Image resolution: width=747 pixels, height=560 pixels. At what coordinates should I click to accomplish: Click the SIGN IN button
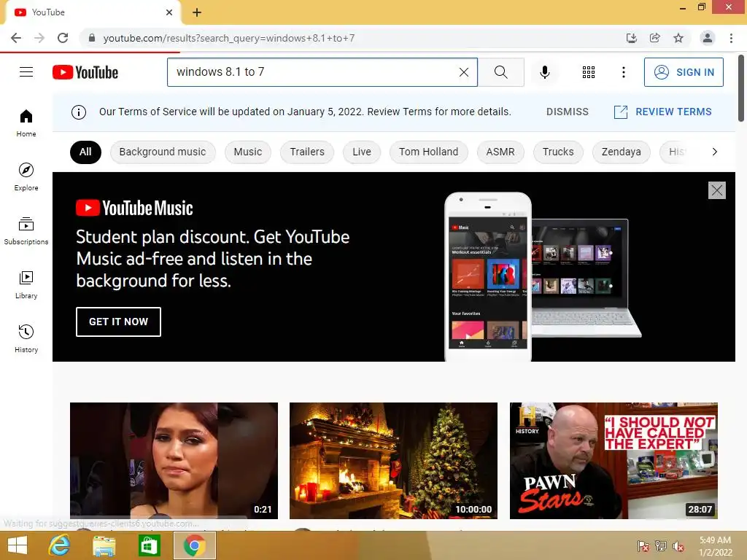tap(684, 72)
